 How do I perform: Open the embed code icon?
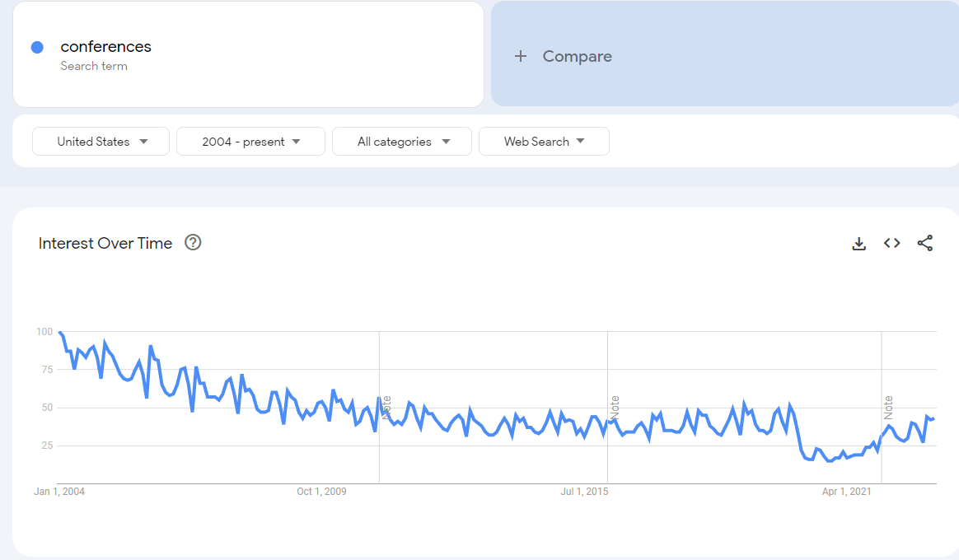tap(891, 243)
